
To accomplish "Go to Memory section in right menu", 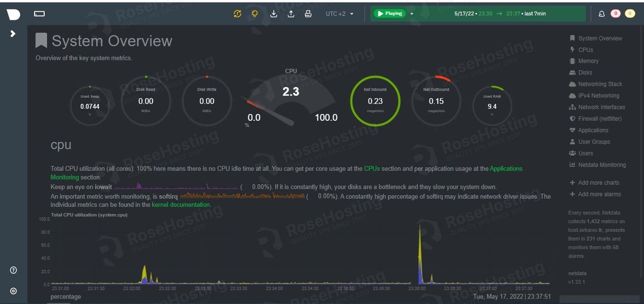I will [x=588, y=61].
